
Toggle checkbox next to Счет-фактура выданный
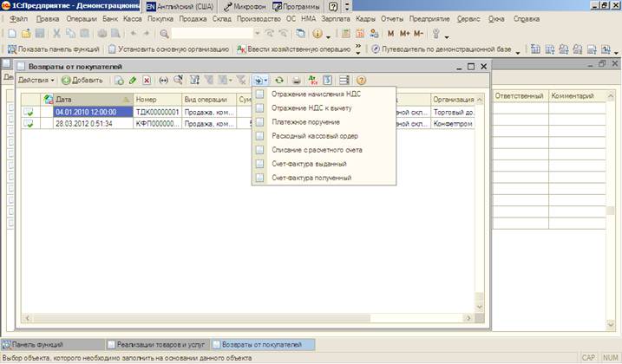click(x=259, y=164)
